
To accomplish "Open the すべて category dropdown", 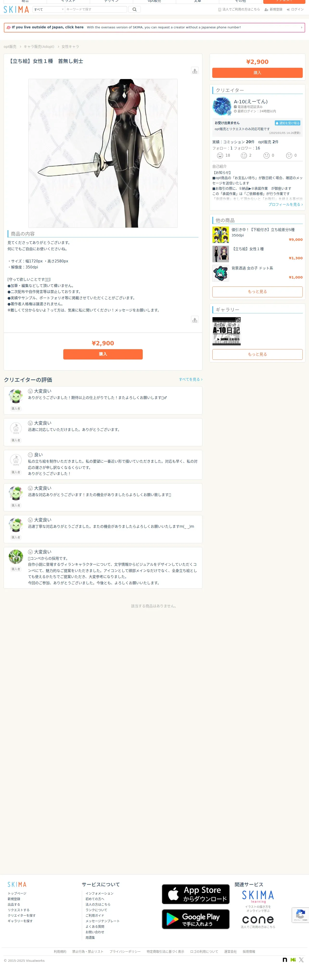I will click(x=48, y=10).
